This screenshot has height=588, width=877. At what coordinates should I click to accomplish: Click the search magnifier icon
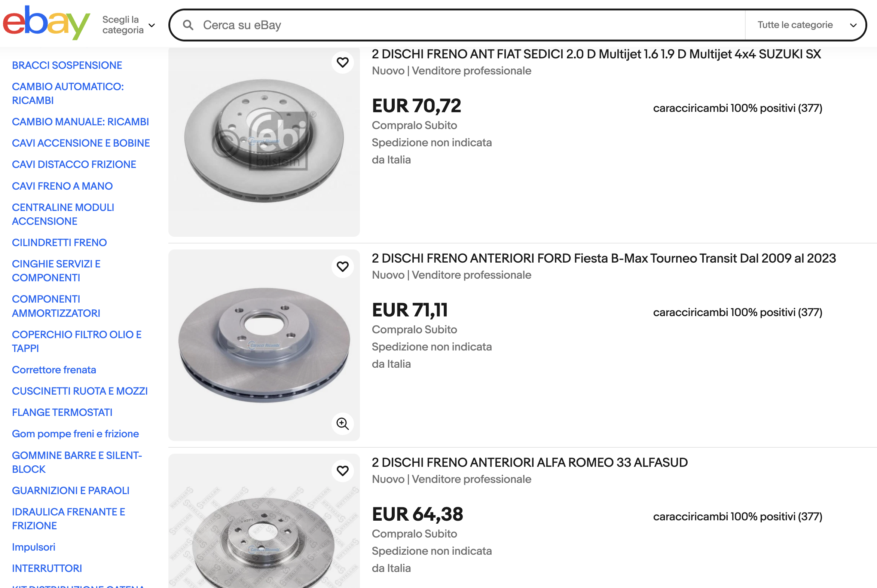pos(188,25)
